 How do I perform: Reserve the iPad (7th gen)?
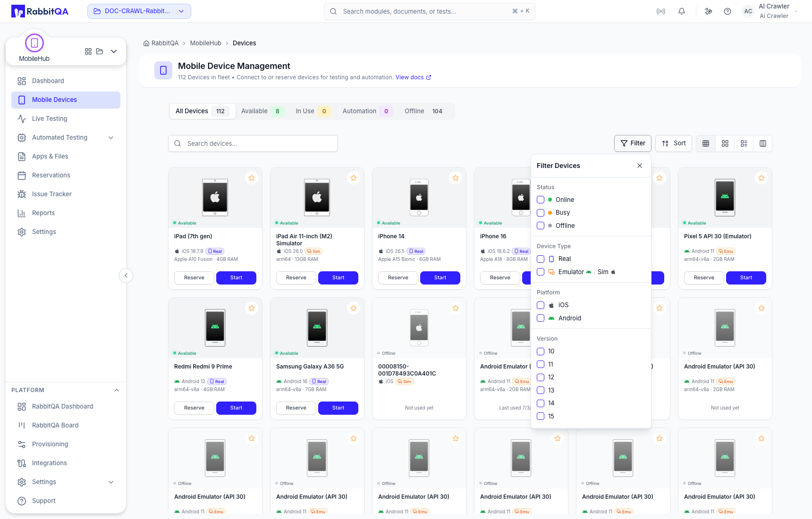coord(194,278)
